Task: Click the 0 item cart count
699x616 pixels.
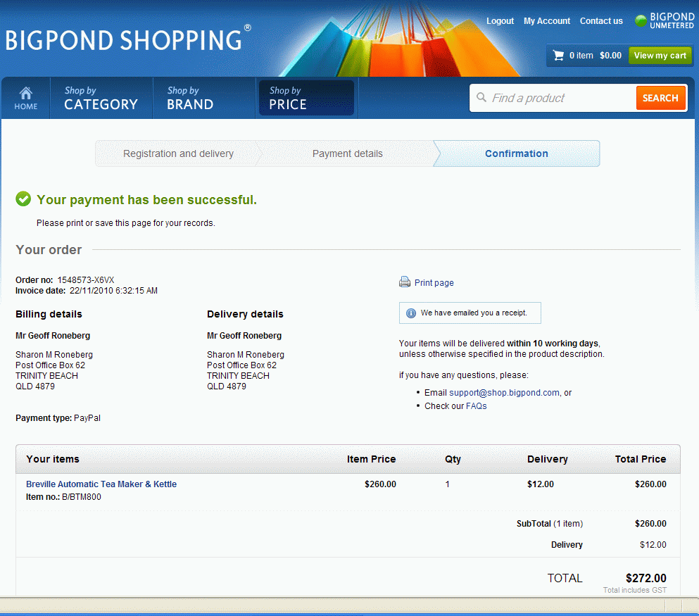Action: 581,56
